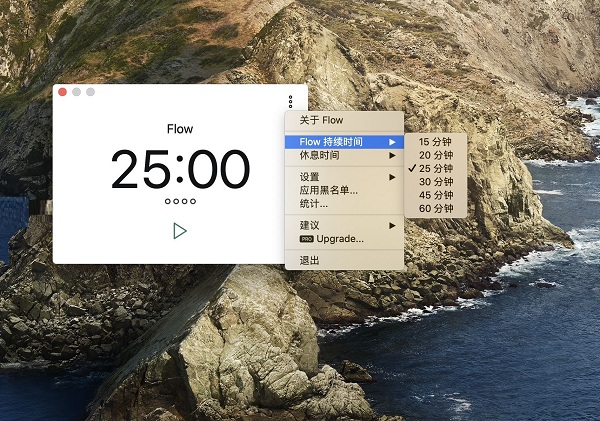Open 关于 Flow menu item
This screenshot has width=600, height=421.
[344, 120]
